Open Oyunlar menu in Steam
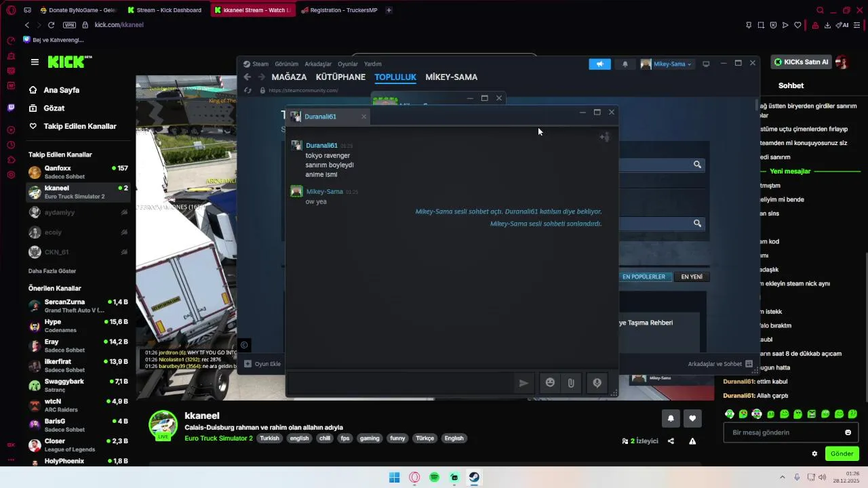Viewport: 868px width, 488px height. [x=348, y=64]
